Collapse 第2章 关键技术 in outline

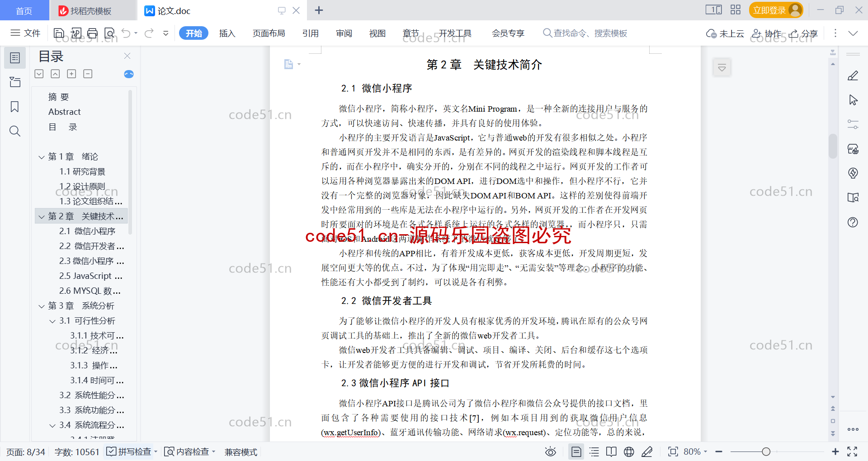(x=42, y=216)
